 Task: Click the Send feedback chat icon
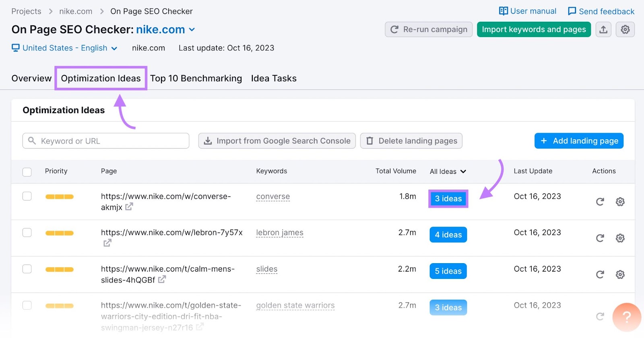572,11
